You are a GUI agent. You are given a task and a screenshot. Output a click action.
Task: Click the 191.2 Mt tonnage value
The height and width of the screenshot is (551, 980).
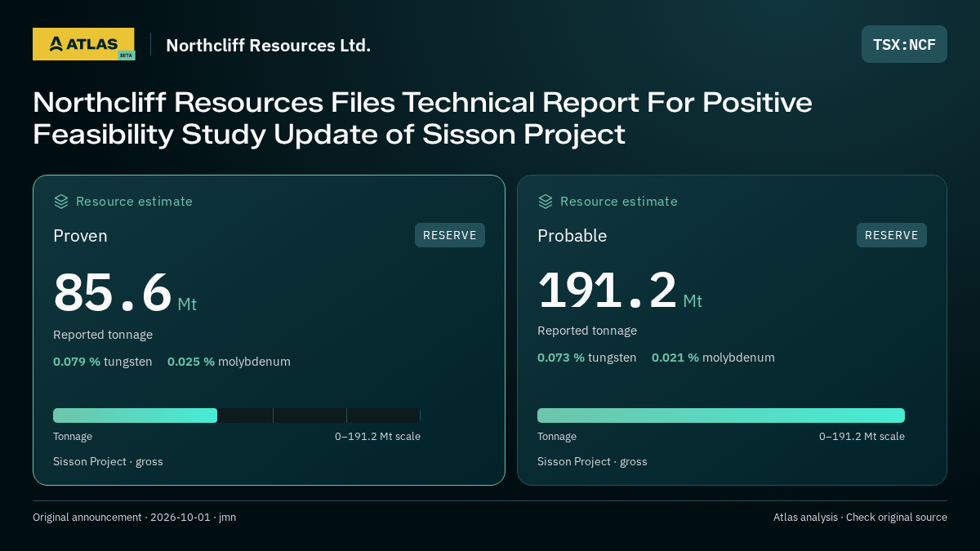coord(620,290)
